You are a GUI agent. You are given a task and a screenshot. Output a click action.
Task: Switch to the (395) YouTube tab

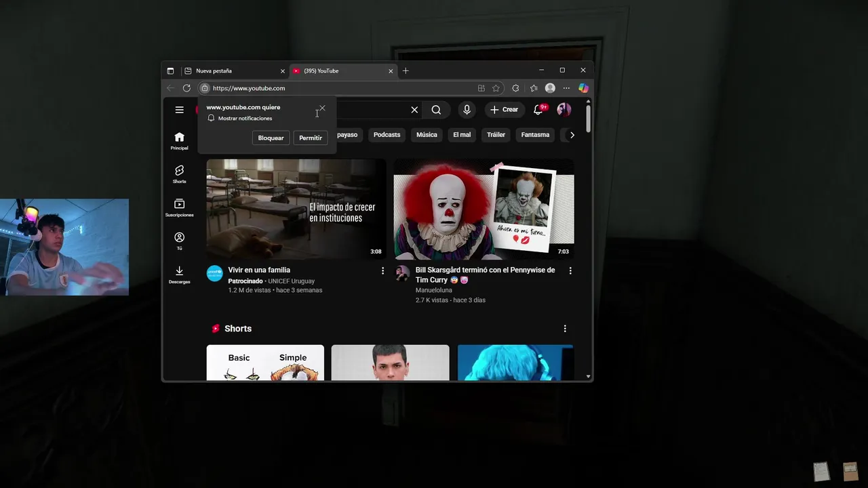point(343,70)
